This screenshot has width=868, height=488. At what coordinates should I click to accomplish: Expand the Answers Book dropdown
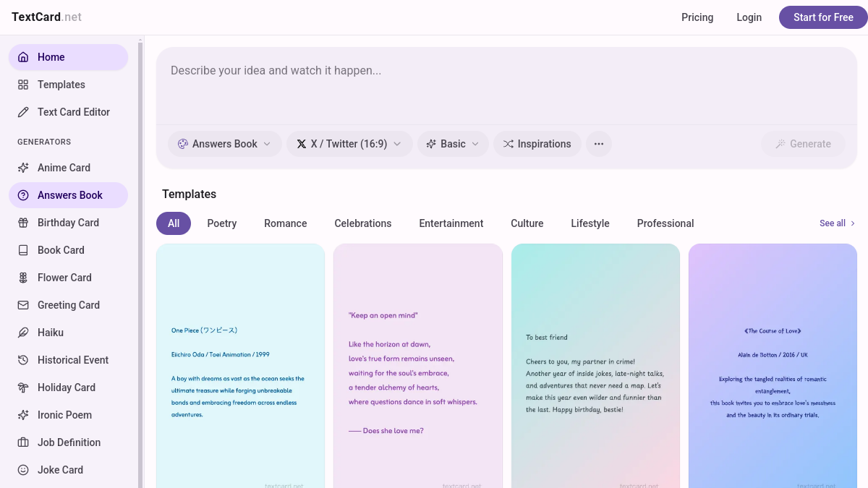pos(225,144)
